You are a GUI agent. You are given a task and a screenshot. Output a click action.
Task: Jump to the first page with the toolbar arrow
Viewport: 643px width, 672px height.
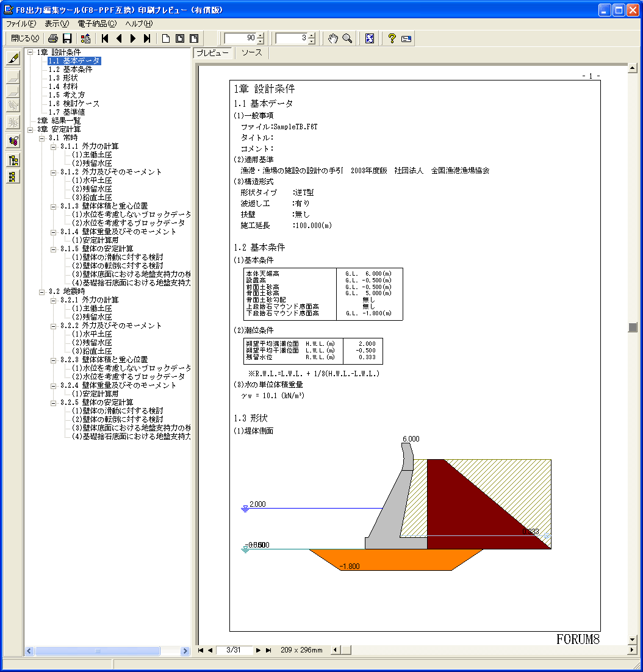point(106,38)
